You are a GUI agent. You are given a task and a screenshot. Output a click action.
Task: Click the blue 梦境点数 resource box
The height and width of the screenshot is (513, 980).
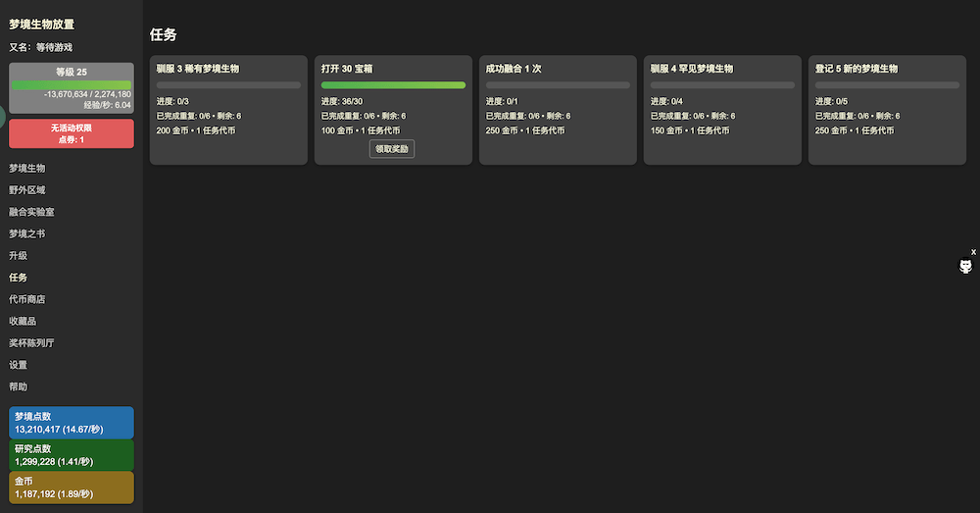pyautogui.click(x=72, y=423)
